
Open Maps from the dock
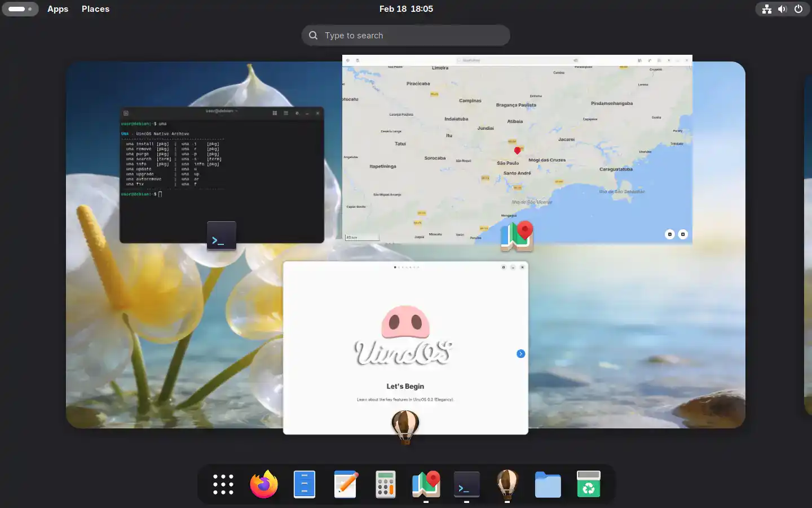(x=426, y=484)
